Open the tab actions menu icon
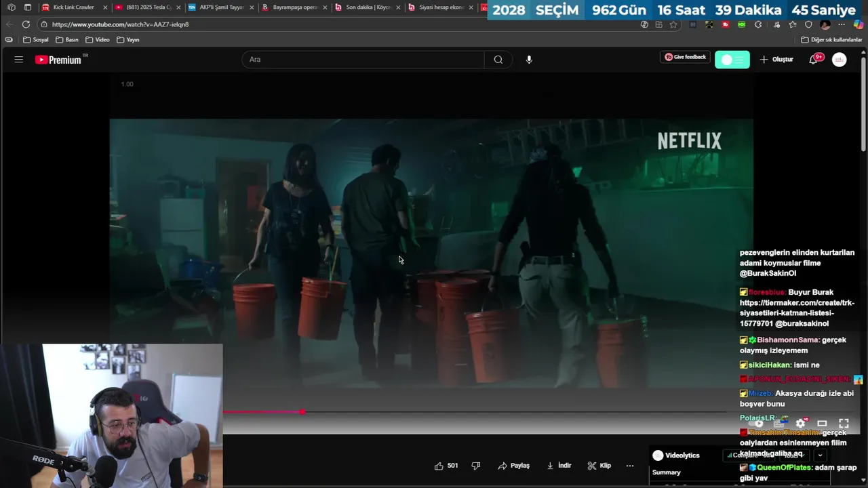The width and height of the screenshot is (868, 488). (x=28, y=7)
